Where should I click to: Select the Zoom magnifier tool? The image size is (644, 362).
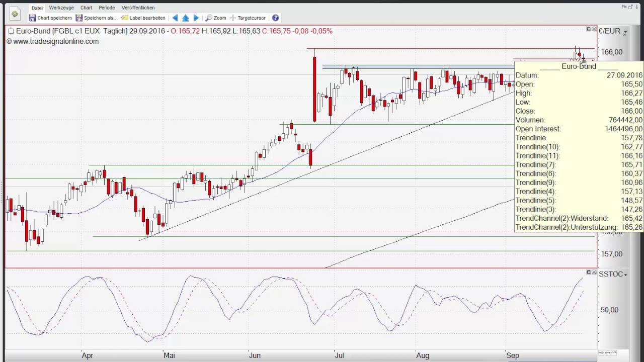pos(209,18)
